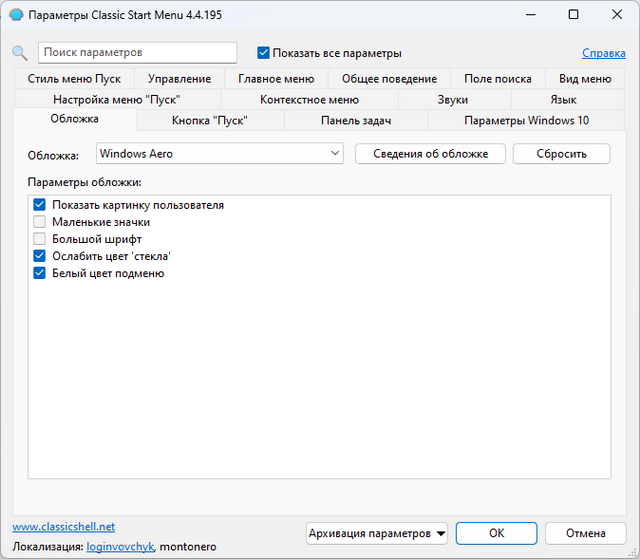Screen dimensions: 640x559
Task: Switch to 'Кнопка "Пуск"' tab
Action: (x=211, y=121)
